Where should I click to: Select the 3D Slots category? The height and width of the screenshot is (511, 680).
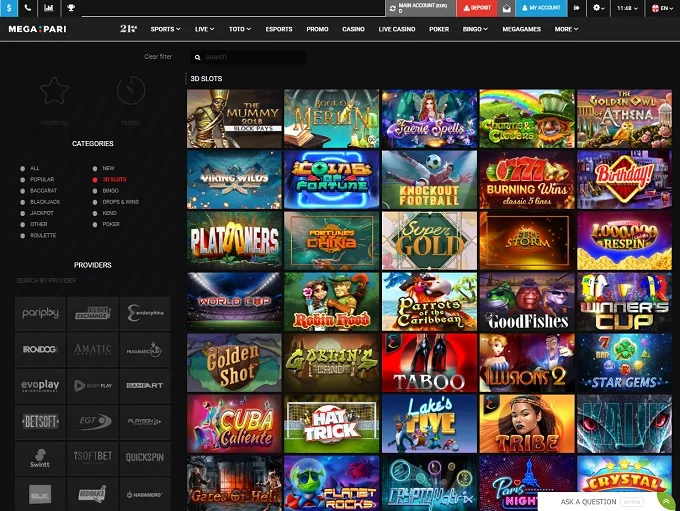pos(109,179)
